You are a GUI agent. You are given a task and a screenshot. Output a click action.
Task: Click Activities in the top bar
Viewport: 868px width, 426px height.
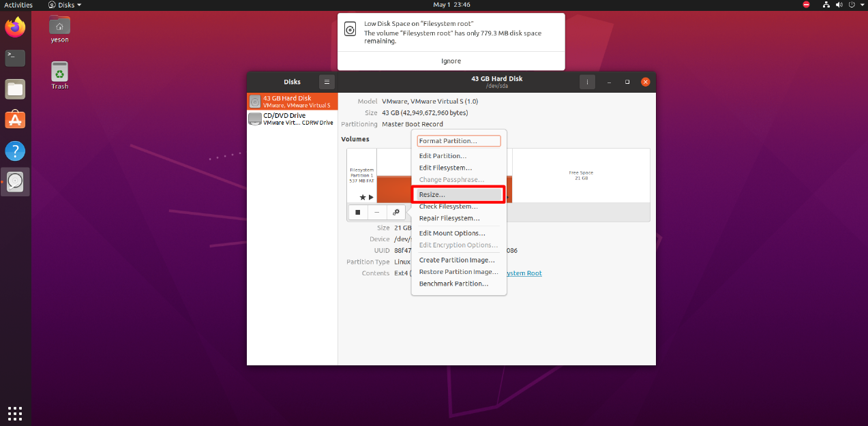pos(18,5)
